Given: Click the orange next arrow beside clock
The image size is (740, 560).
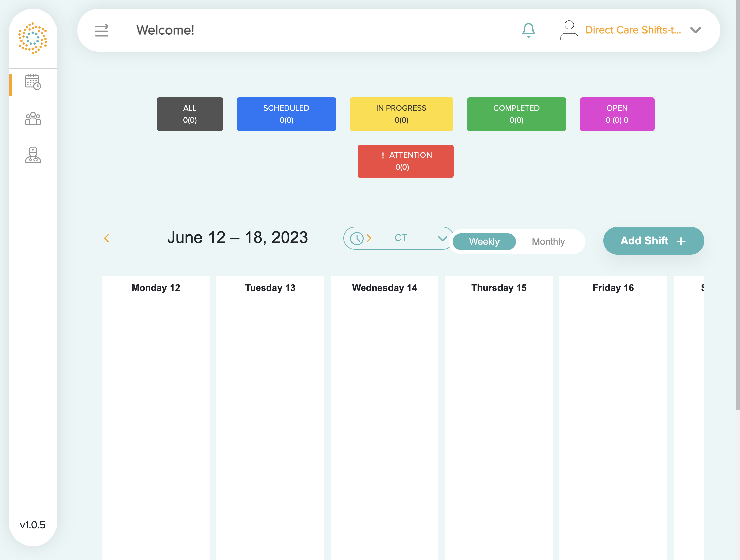Looking at the screenshot, I should (x=369, y=238).
